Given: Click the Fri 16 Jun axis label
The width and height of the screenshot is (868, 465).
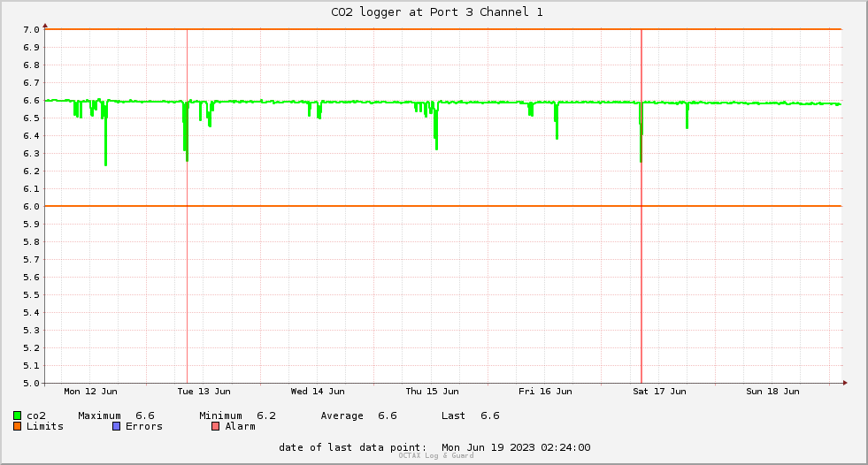Looking at the screenshot, I should 545,392.
